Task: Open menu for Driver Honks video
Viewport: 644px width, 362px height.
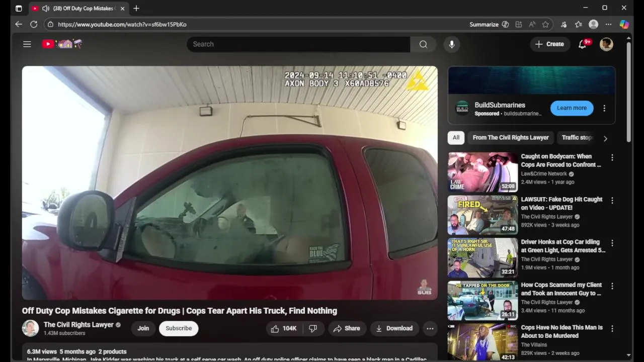Action: (612, 243)
